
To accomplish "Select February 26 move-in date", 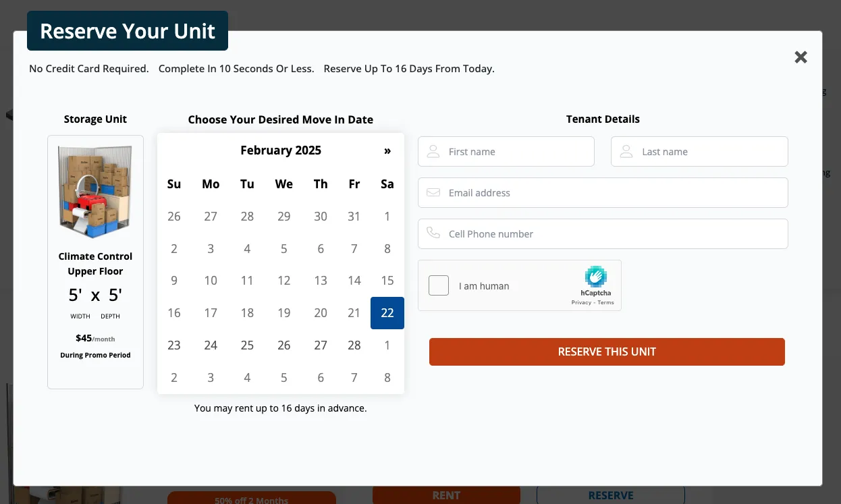I will (x=284, y=345).
